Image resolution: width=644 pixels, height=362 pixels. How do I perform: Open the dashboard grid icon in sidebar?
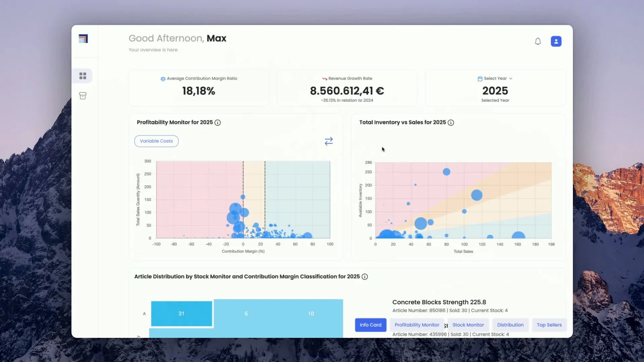point(83,76)
